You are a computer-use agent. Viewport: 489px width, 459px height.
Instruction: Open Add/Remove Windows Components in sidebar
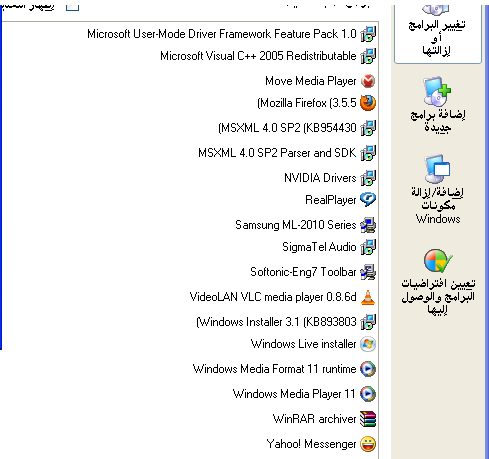pyautogui.click(x=438, y=189)
